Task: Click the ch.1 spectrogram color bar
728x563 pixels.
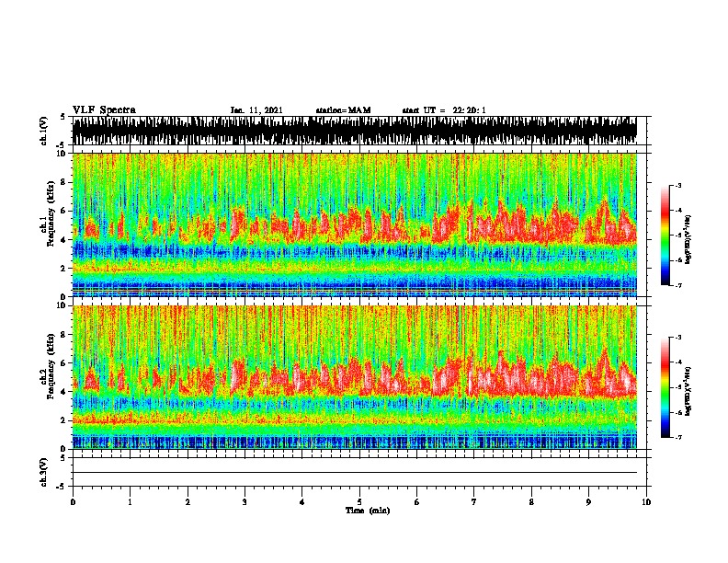Action: [x=665, y=236]
